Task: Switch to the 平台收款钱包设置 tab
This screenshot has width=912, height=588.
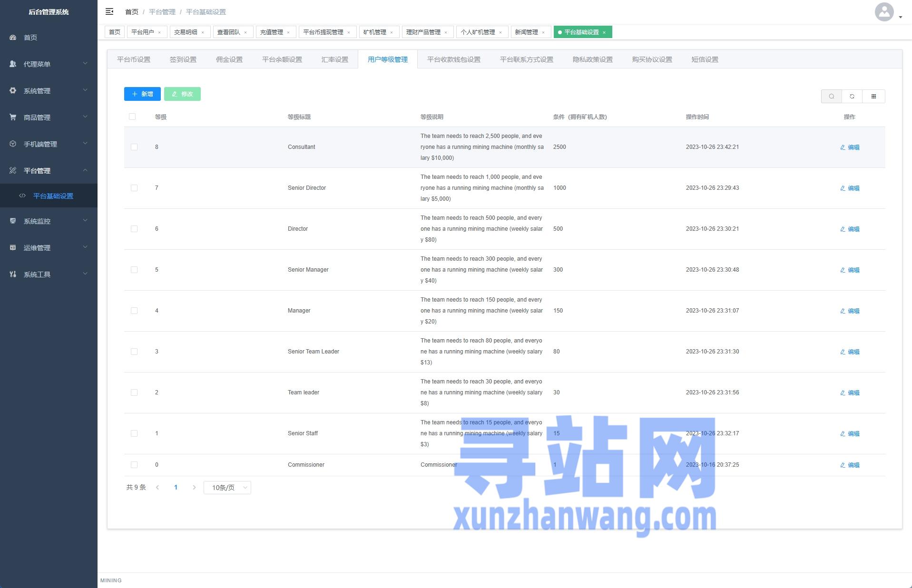Action: point(454,59)
